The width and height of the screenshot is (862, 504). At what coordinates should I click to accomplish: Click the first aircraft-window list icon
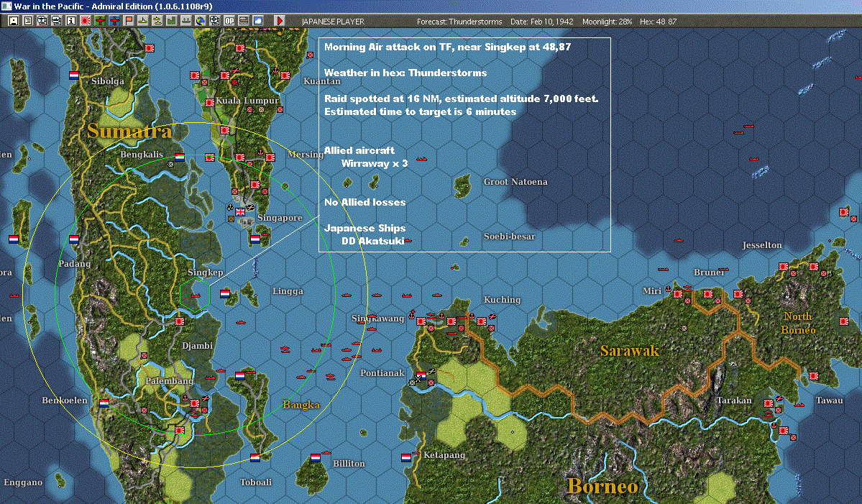42,21
